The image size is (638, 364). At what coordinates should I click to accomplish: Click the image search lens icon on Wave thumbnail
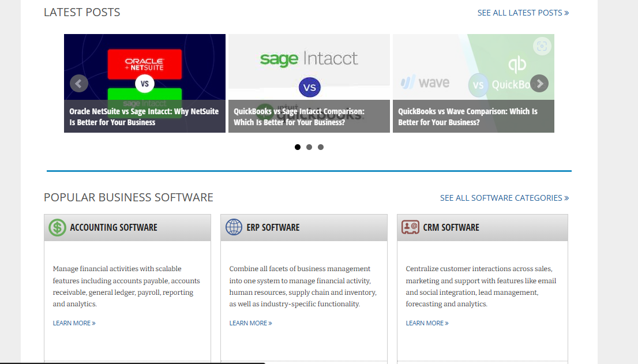pos(542,46)
